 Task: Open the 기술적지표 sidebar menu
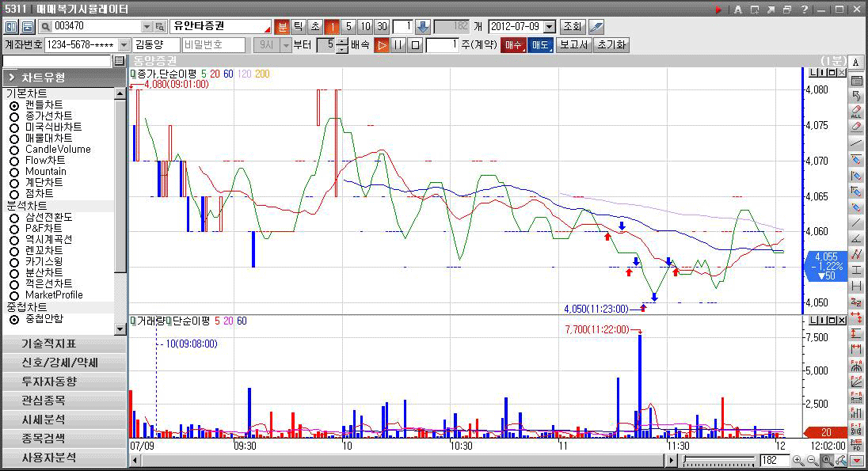click(64, 344)
